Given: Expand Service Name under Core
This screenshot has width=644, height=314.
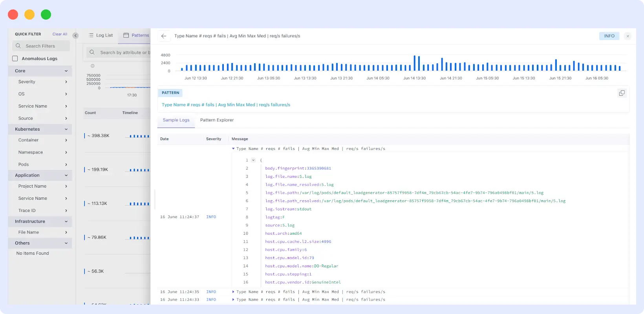Looking at the screenshot, I should (66, 106).
